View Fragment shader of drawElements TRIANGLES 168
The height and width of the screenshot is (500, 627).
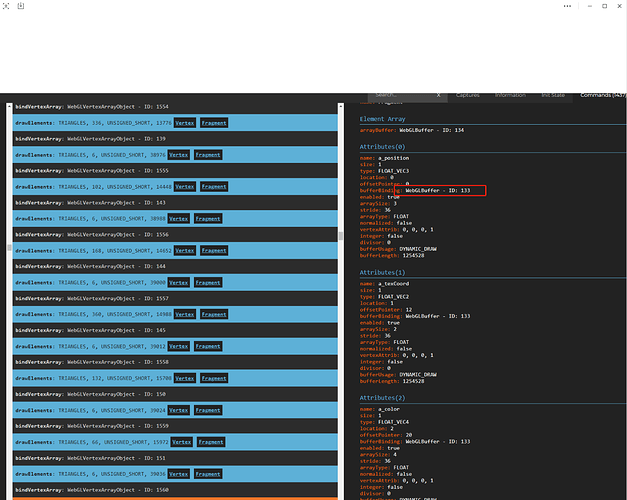tap(214, 251)
